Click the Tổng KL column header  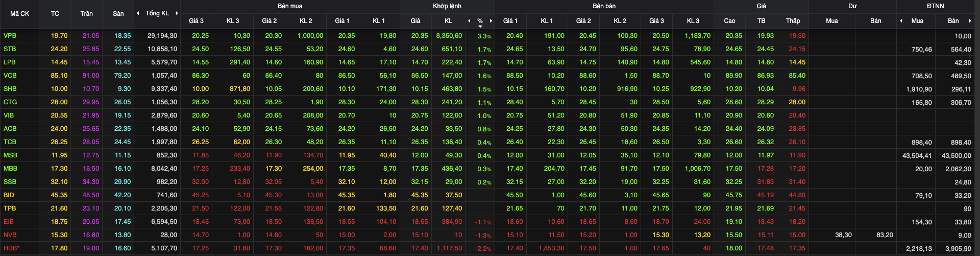157,13
